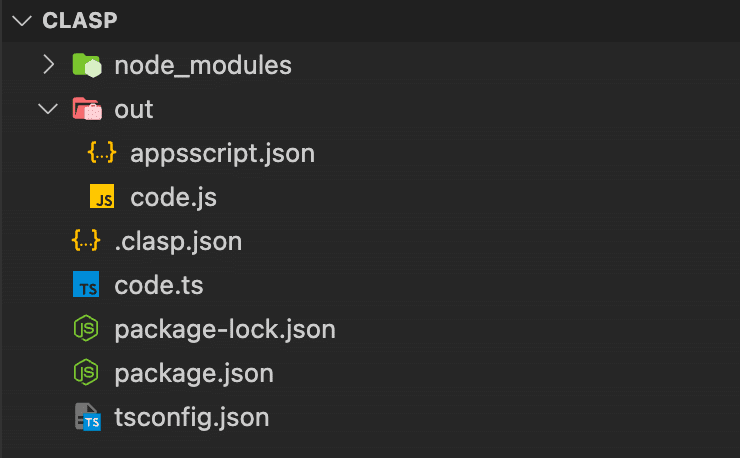Click the Node icon beside package-lock.json

coord(86,328)
